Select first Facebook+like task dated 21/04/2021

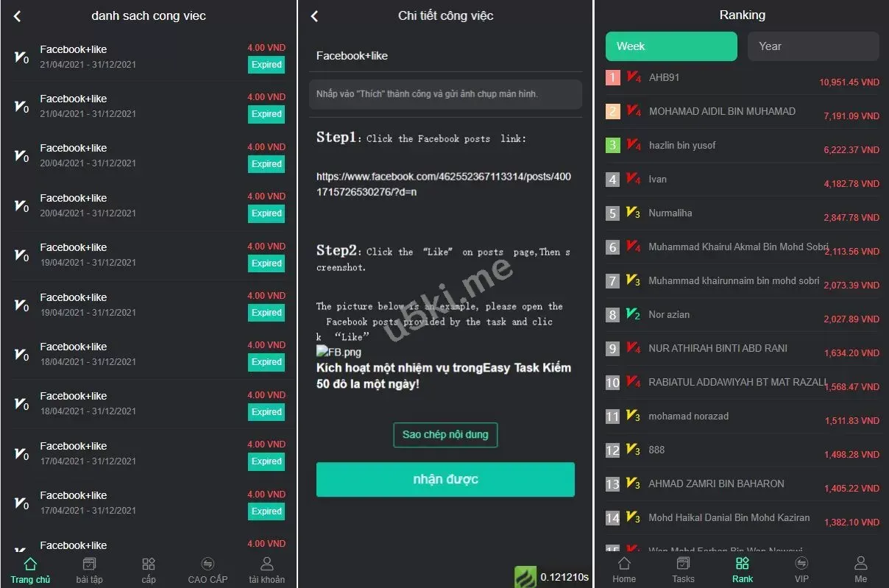149,57
